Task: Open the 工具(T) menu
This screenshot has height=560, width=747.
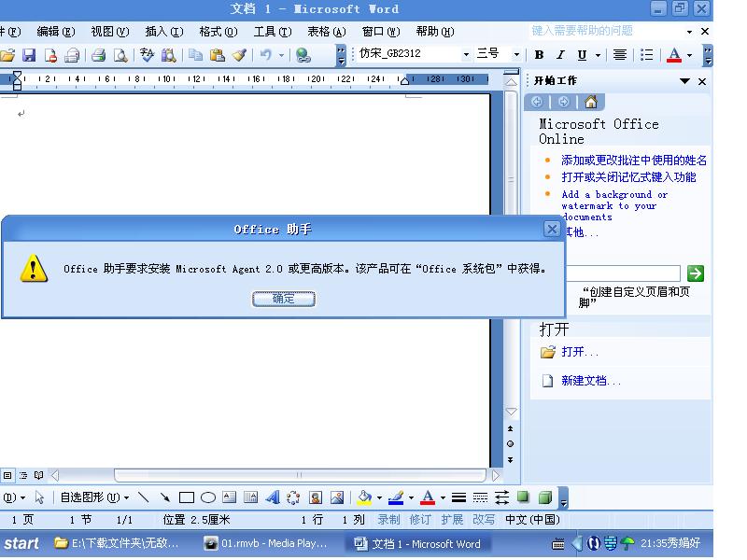Action: [273, 32]
